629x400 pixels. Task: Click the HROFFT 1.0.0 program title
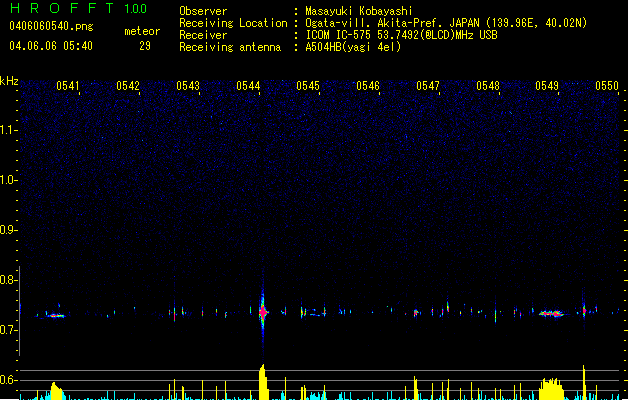coord(79,8)
